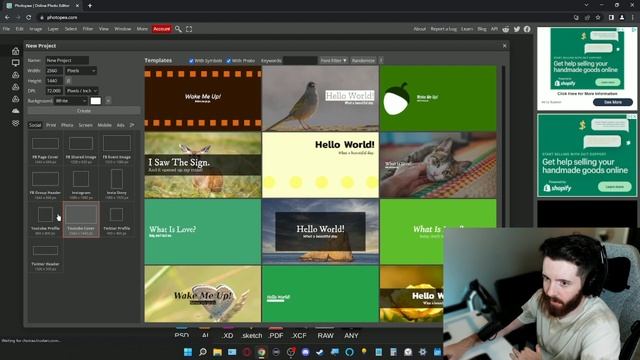Open a new browser tab
Viewport: 640px width, 360px height.
(x=90, y=6)
